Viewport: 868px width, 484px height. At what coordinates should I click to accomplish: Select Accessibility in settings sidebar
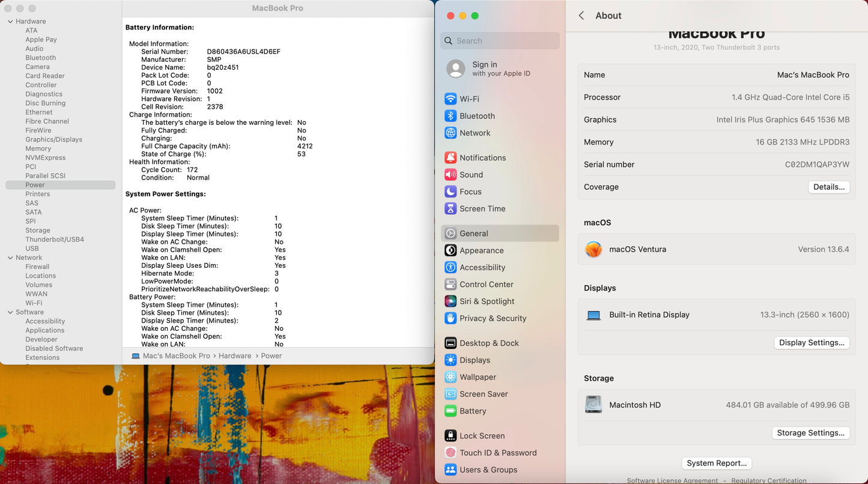point(482,268)
